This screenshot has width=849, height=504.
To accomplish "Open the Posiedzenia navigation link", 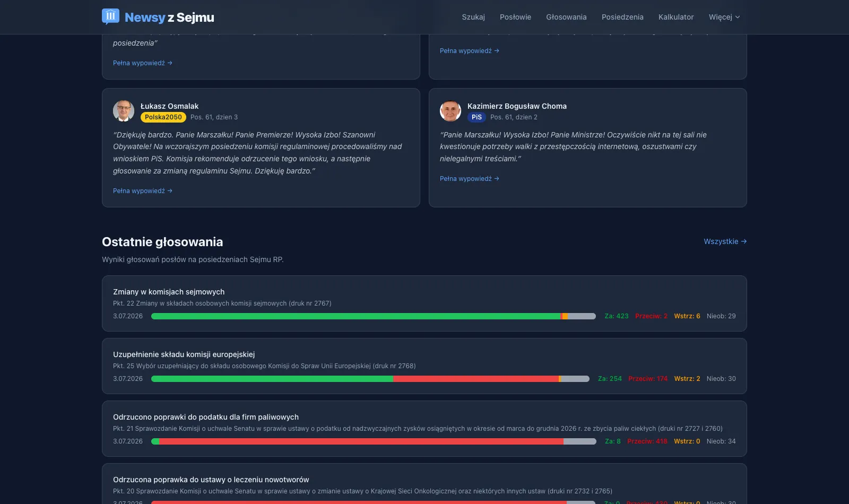I will tap(622, 17).
